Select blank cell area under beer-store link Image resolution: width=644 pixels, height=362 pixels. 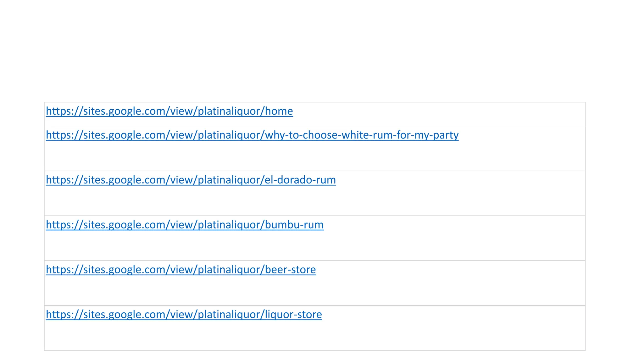coord(314,291)
